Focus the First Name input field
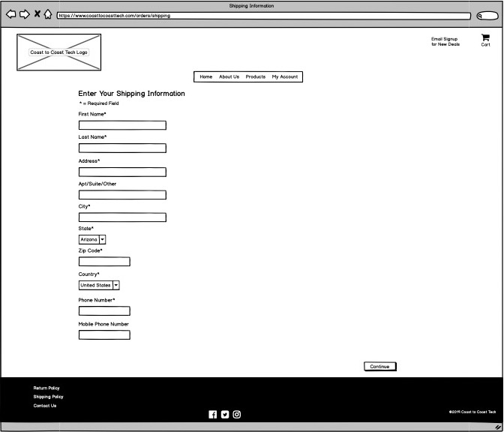Image resolution: width=504 pixels, height=432 pixels. [122, 125]
